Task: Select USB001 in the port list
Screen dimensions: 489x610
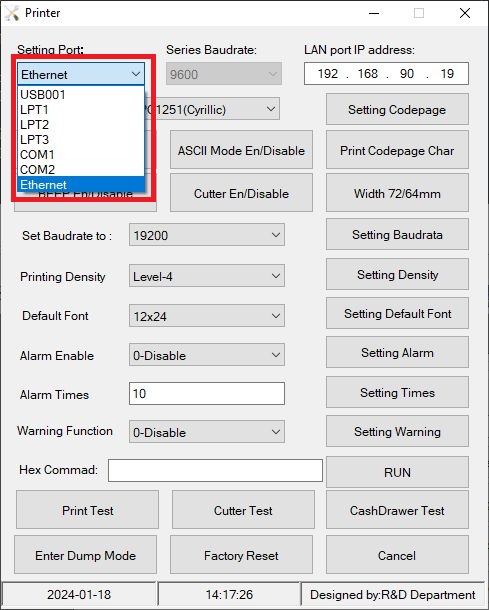Action: [81, 95]
